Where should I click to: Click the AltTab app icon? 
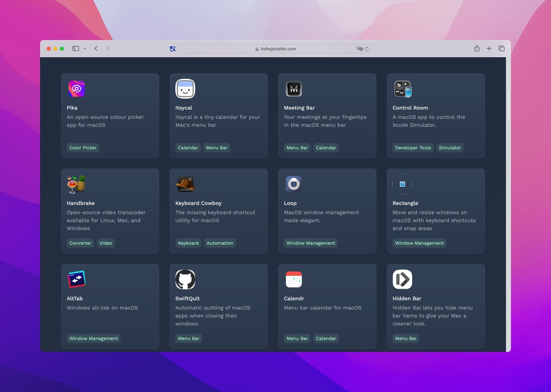76,280
